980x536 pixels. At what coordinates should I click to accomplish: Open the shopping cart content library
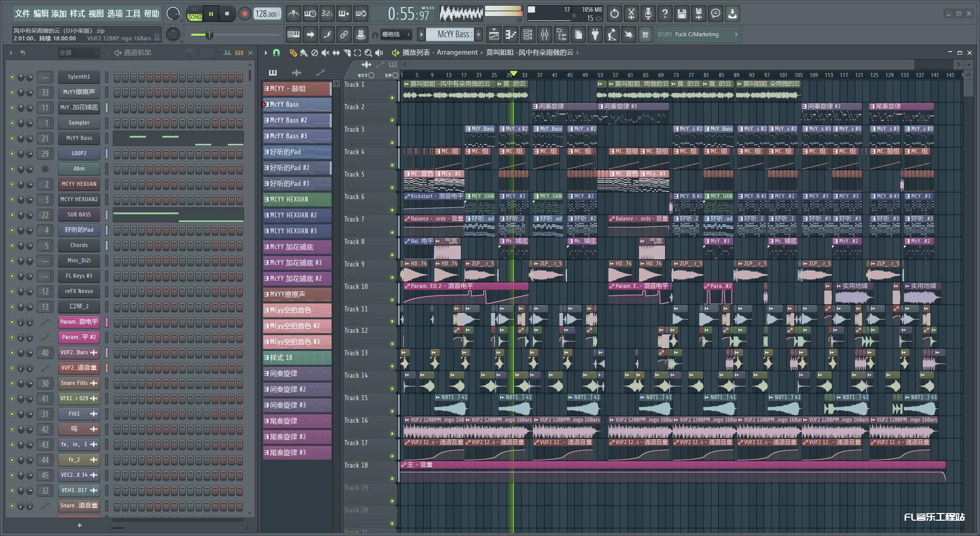[645, 35]
